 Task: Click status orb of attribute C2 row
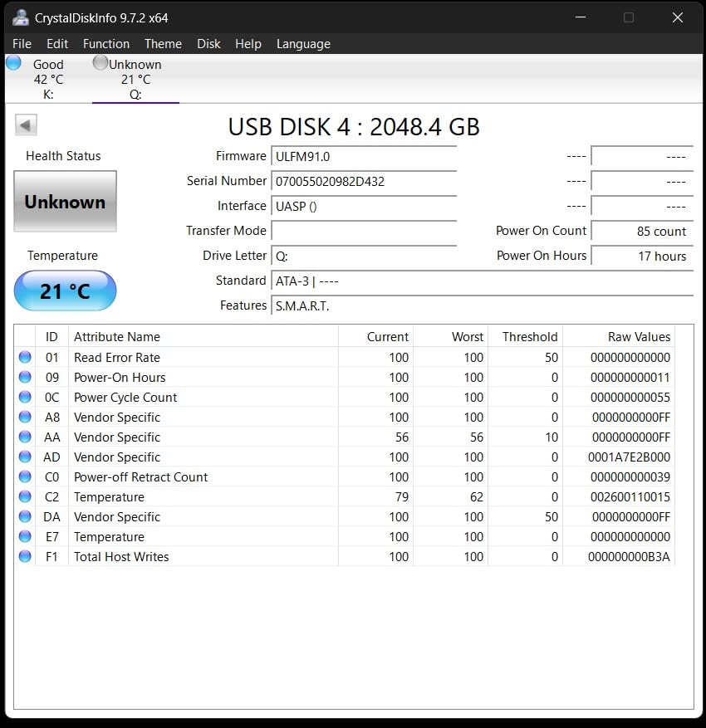coord(25,496)
